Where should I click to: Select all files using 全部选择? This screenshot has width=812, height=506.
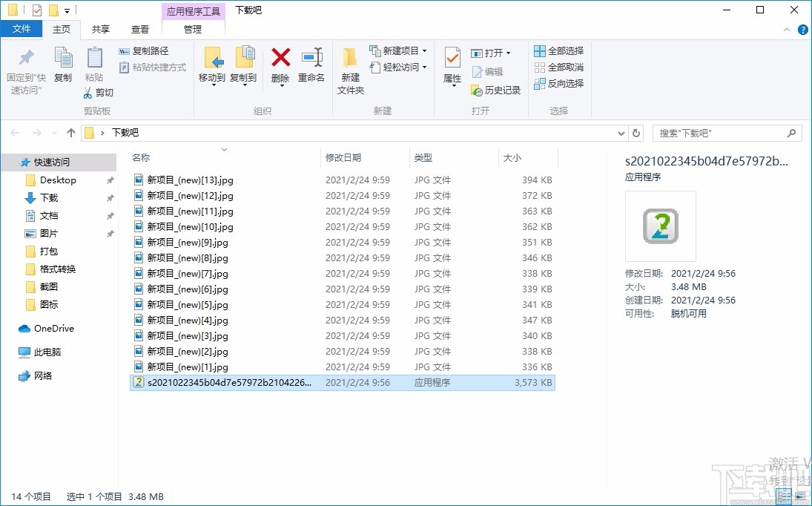[x=558, y=50]
